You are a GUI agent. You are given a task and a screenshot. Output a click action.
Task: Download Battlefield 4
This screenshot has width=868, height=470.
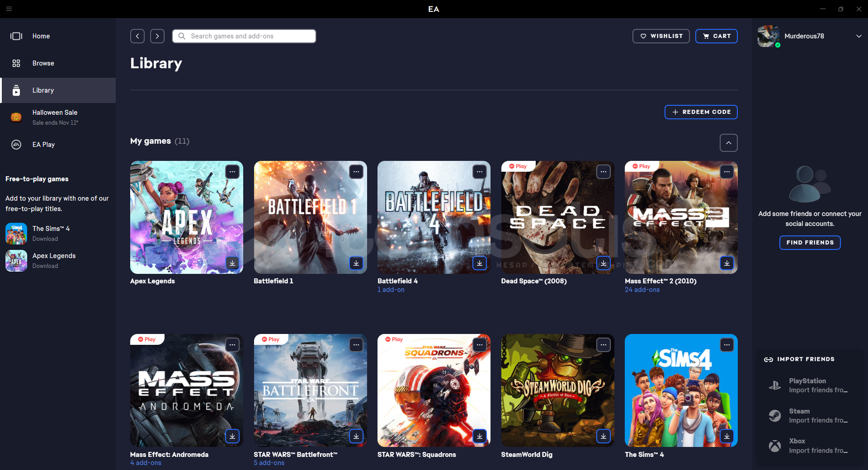[480, 263]
